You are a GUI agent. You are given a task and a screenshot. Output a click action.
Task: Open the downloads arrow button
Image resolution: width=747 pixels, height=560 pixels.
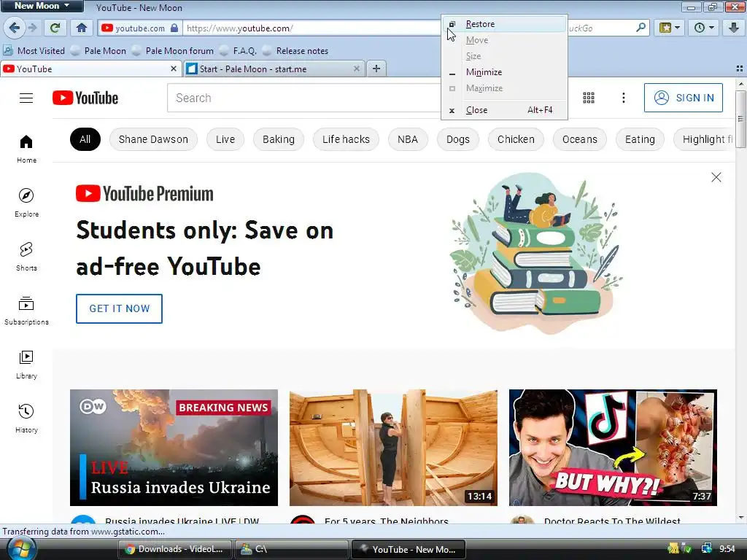point(734,28)
